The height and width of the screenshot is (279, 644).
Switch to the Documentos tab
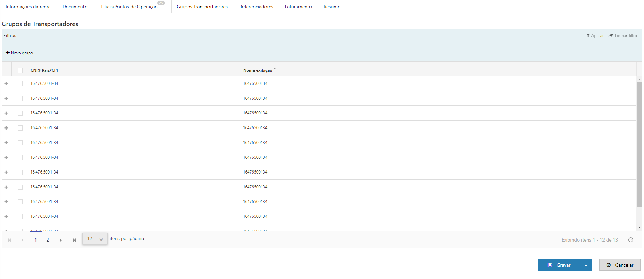[76, 7]
